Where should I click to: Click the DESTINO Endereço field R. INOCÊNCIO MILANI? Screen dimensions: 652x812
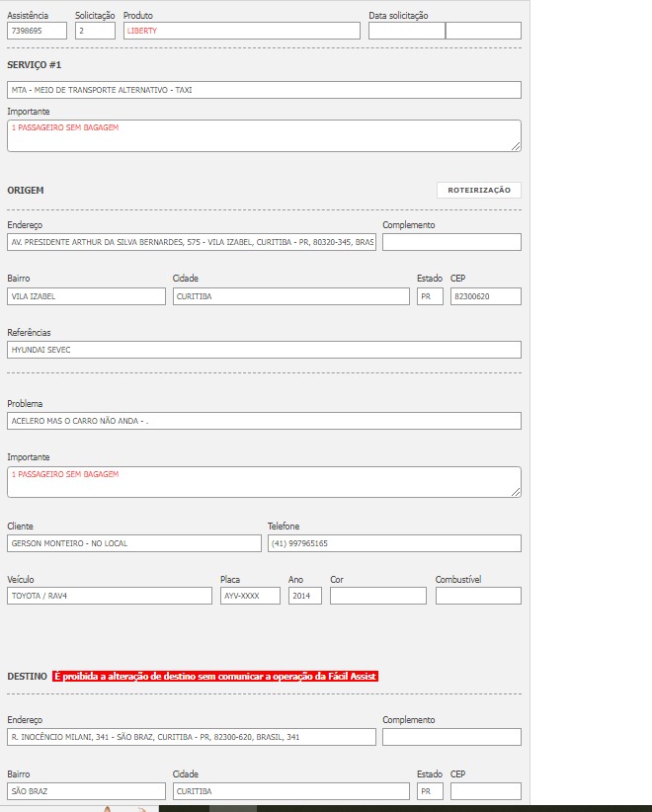point(192,737)
